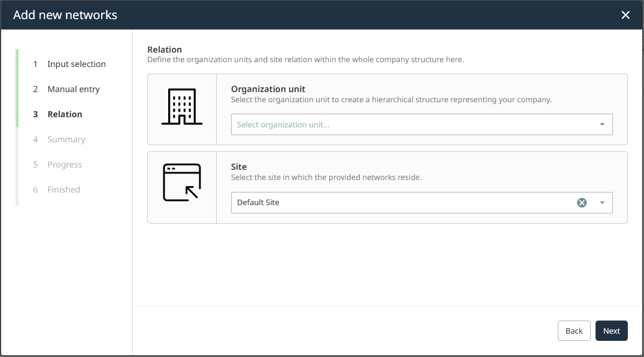
Task: Click the Relation section heading
Action: pyautogui.click(x=165, y=50)
